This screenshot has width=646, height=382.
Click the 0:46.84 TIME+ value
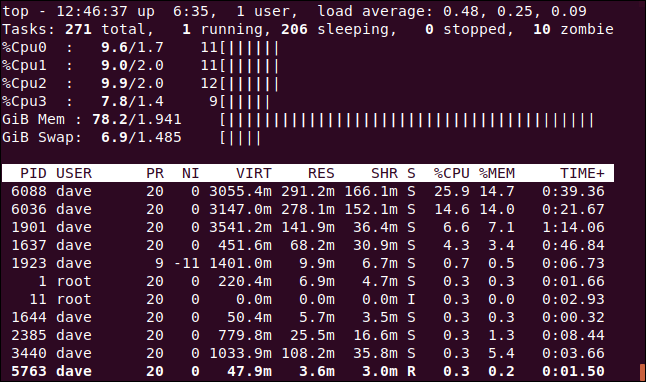[x=573, y=245]
